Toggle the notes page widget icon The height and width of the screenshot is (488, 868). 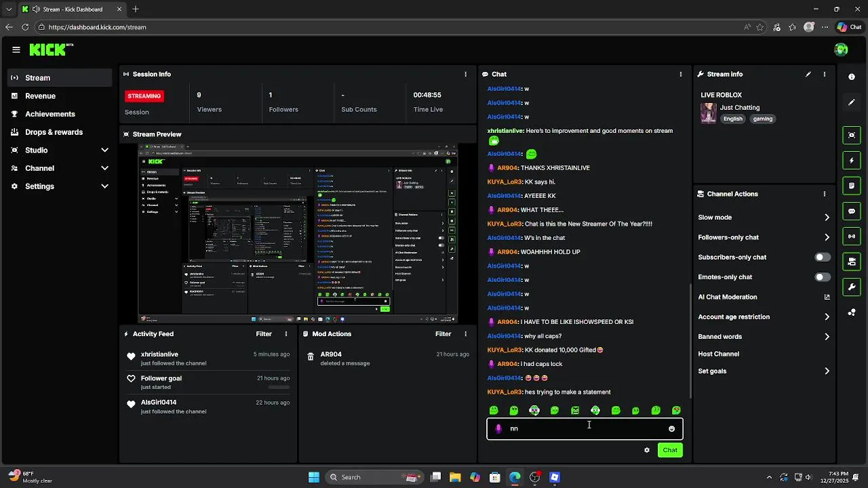coord(852,186)
